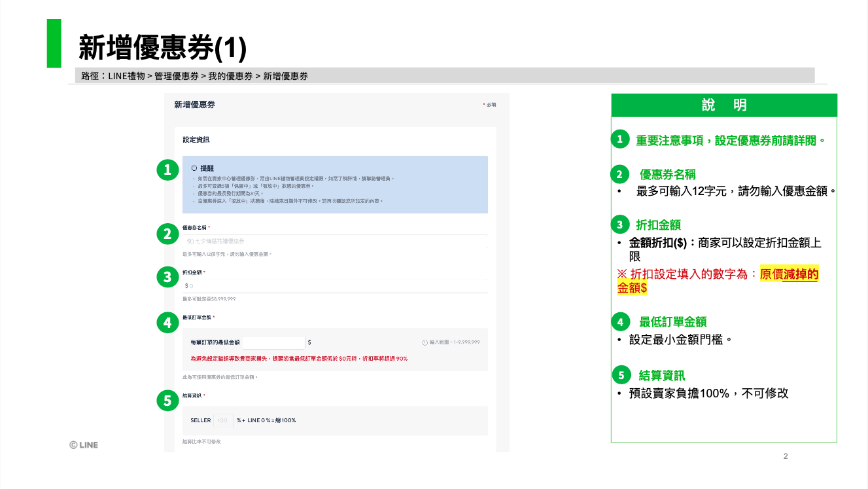Click the bullet 最多可輸入12字元，請勿輸入優惠金額
The height and width of the screenshot is (489, 868).
736,192
